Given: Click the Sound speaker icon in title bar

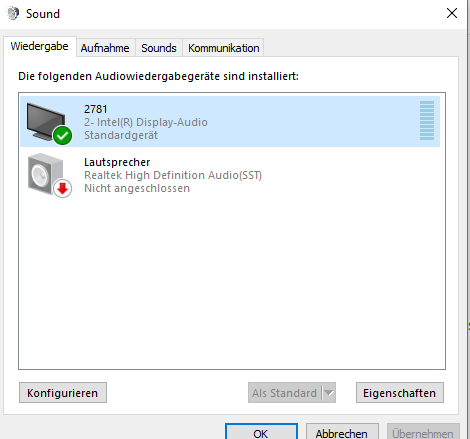Looking at the screenshot, I should (13, 14).
